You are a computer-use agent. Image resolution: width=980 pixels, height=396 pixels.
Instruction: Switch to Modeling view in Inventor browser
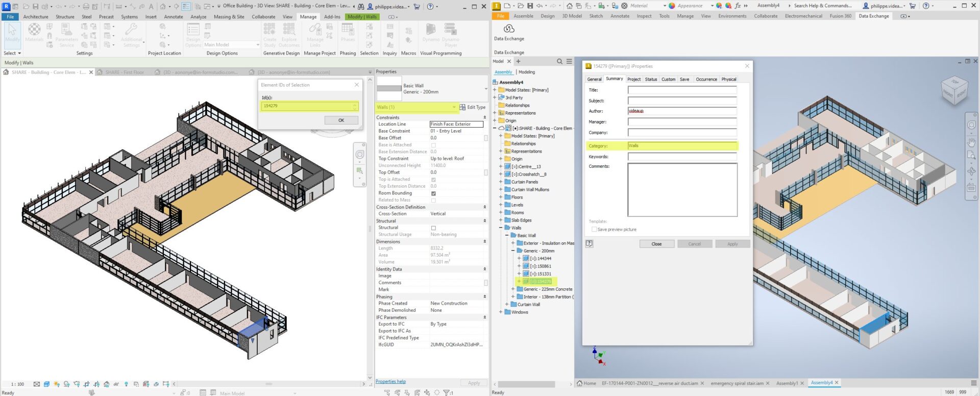(527, 72)
